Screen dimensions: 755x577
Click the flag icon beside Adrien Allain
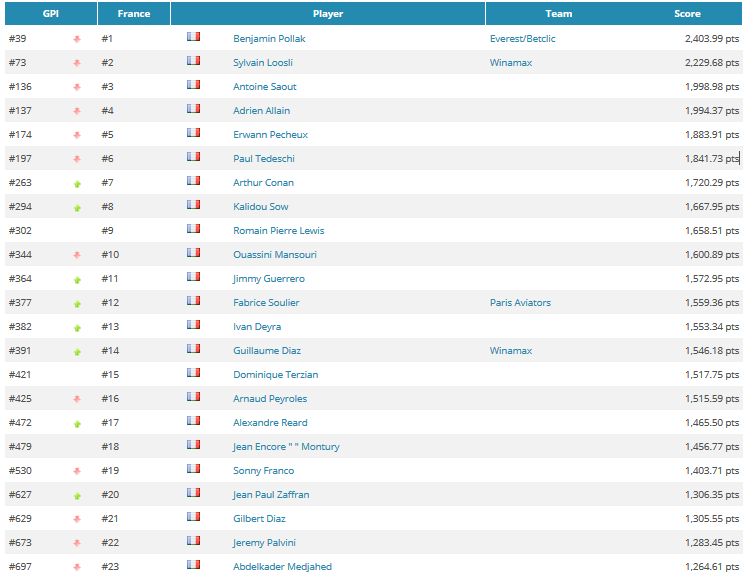point(194,109)
